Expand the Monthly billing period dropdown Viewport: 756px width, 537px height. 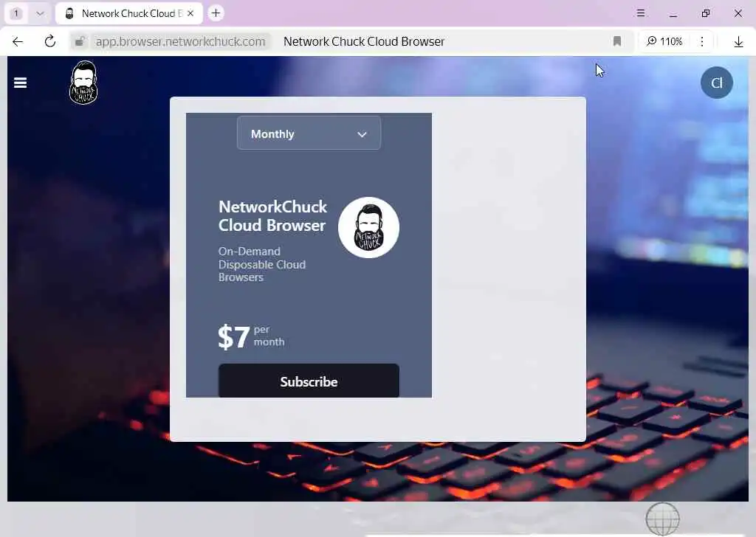309,134
